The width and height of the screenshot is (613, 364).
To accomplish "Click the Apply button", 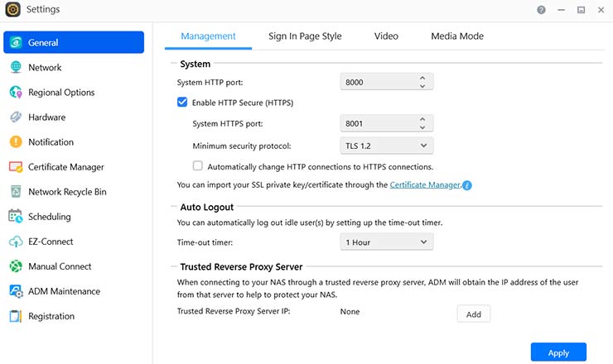I will (x=558, y=352).
